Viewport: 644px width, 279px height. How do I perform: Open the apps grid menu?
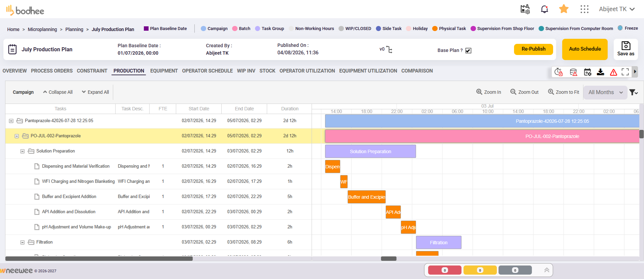tap(584, 9)
